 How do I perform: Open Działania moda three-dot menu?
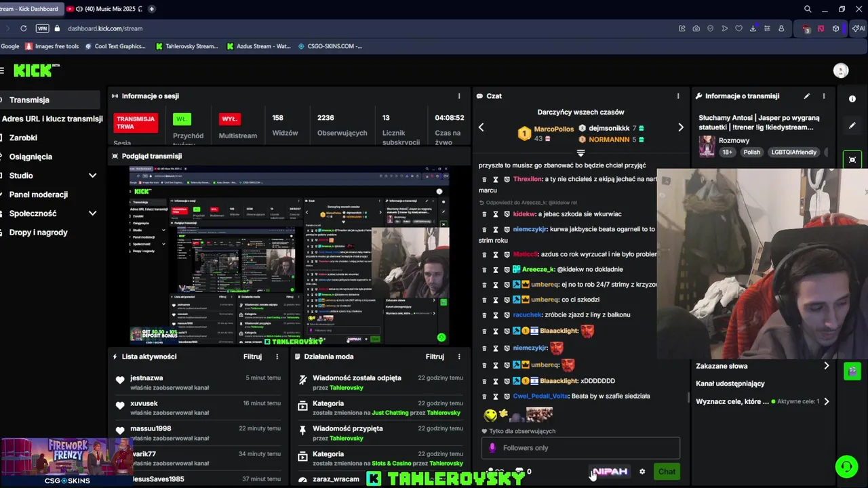pyautogui.click(x=459, y=357)
